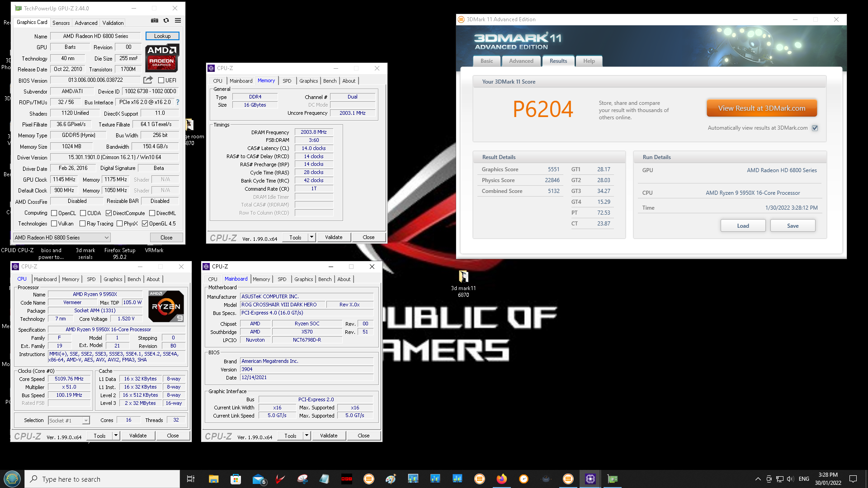Toggle the Vulkan checkbox
This screenshot has width=868, height=488.
[54, 224]
